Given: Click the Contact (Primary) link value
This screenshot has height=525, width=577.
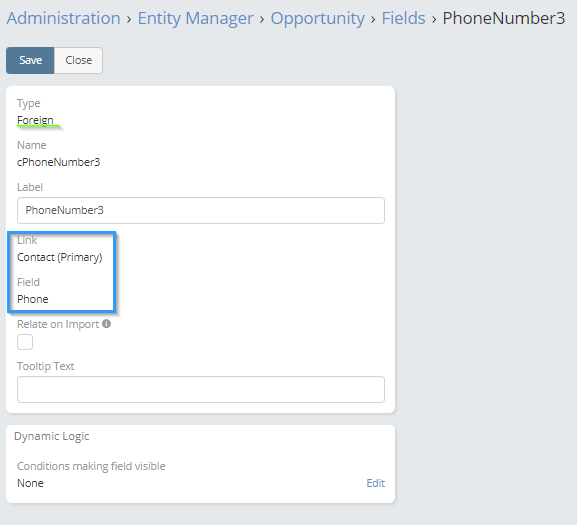Looking at the screenshot, I should [x=60, y=257].
